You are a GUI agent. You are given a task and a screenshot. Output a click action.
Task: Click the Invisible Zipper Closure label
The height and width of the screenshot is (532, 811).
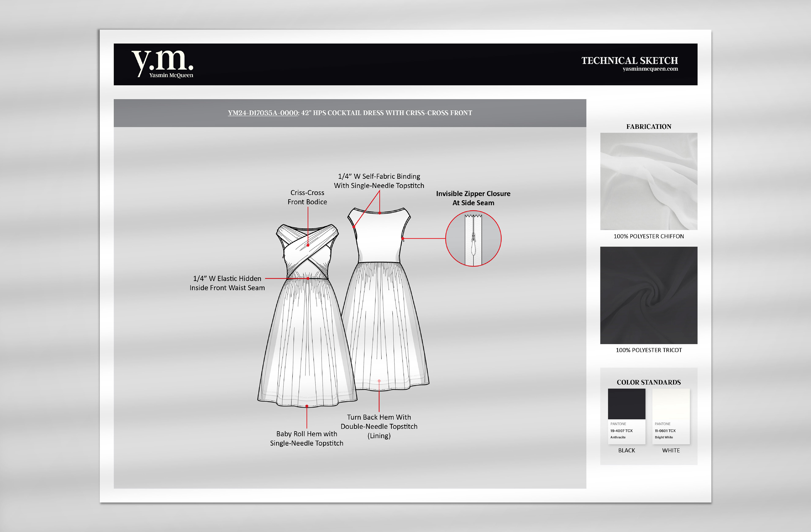(x=473, y=198)
